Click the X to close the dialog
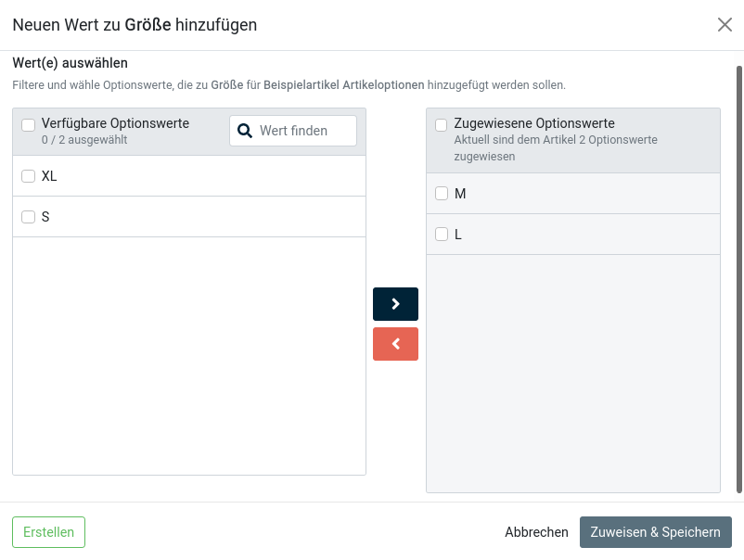Image resolution: width=744 pixels, height=560 pixels. (725, 25)
